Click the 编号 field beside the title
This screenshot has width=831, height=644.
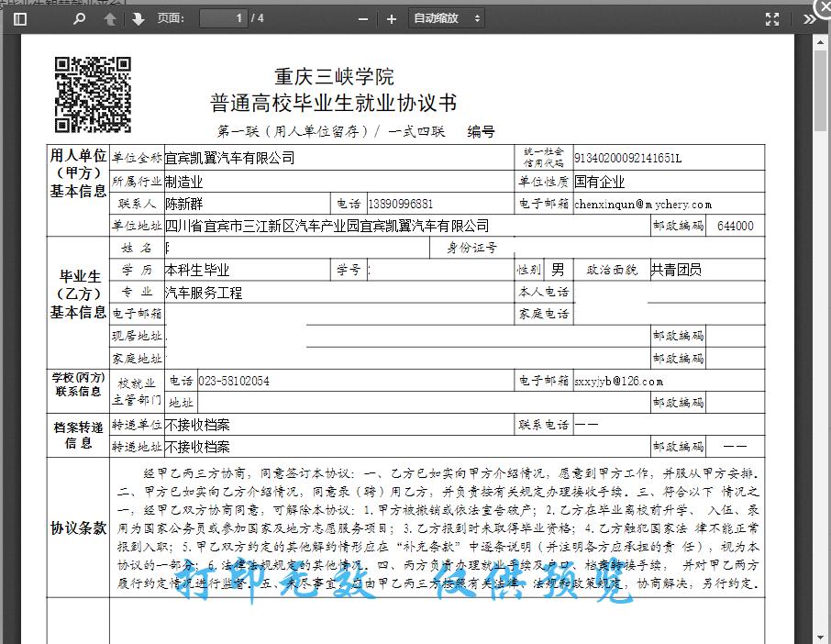point(483,130)
